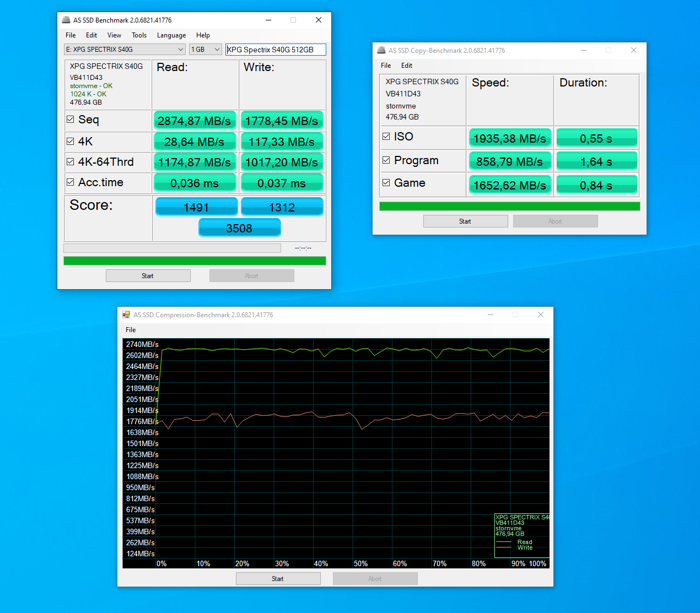The width and height of the screenshot is (700, 613).
Task: Click the read score 1491
Action: [x=196, y=207]
